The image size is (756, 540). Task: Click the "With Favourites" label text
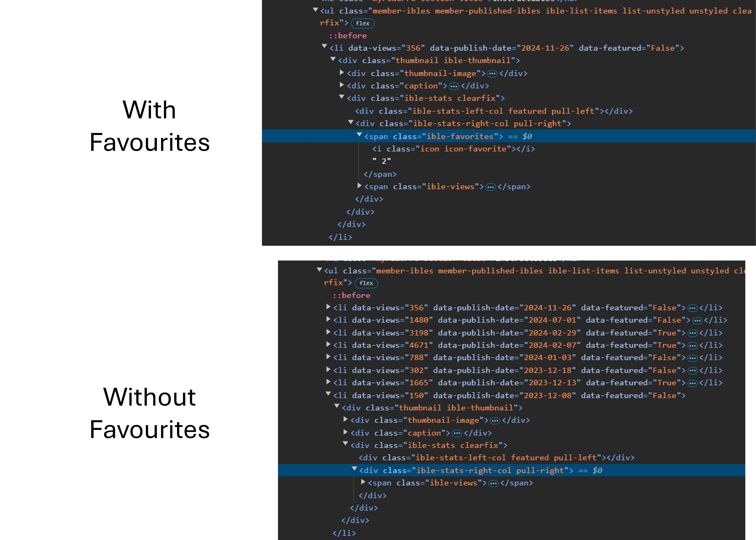coord(149,126)
